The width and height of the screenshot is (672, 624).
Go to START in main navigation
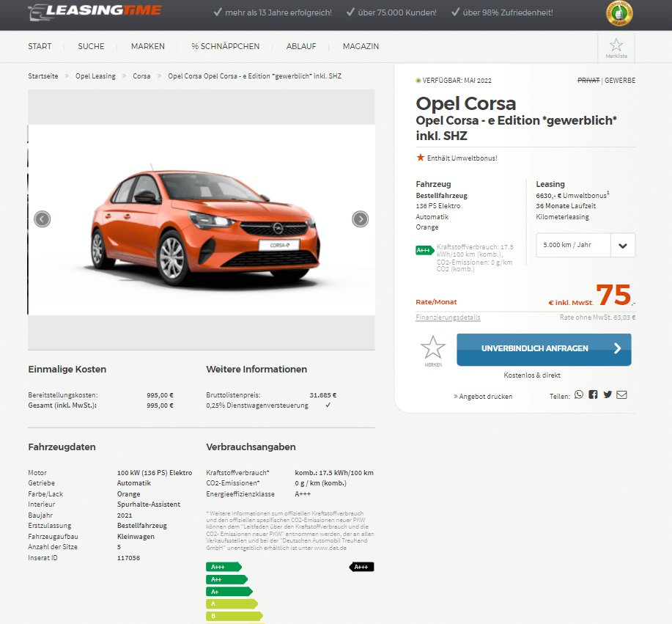click(x=40, y=46)
